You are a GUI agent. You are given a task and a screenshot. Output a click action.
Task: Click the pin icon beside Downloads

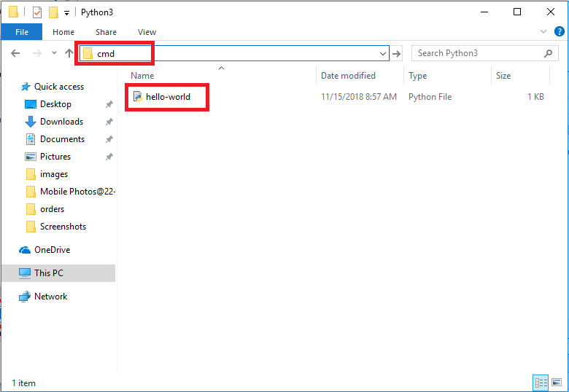point(109,122)
